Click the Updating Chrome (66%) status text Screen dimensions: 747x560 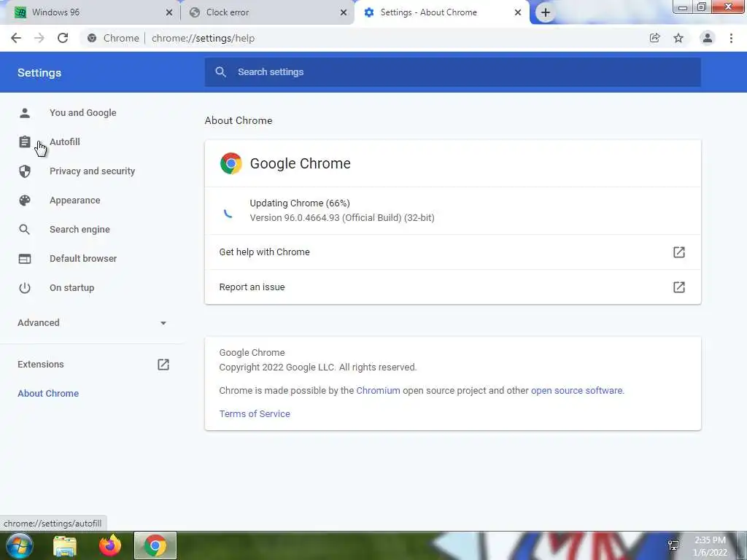click(x=300, y=203)
